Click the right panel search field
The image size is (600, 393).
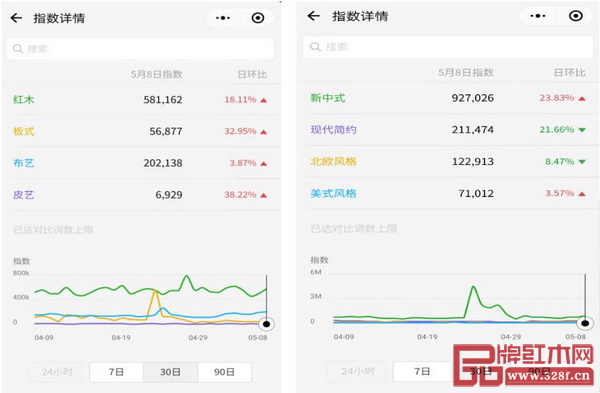point(448,47)
